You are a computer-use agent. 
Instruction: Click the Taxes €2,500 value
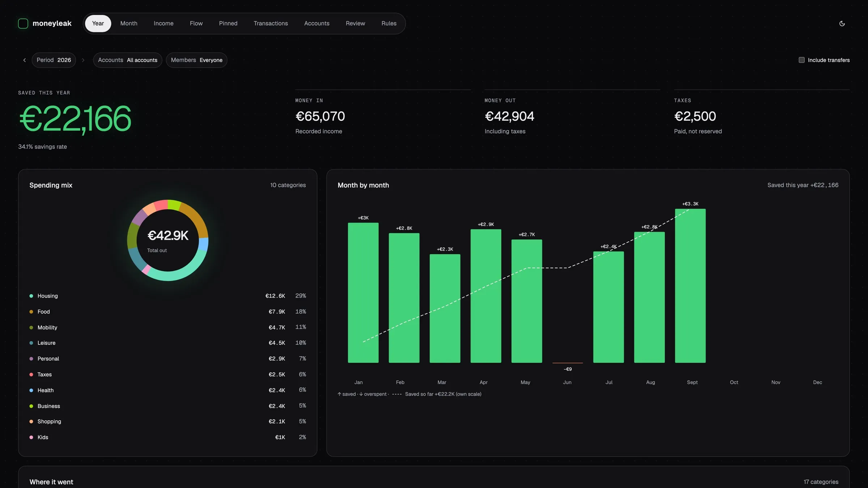695,116
